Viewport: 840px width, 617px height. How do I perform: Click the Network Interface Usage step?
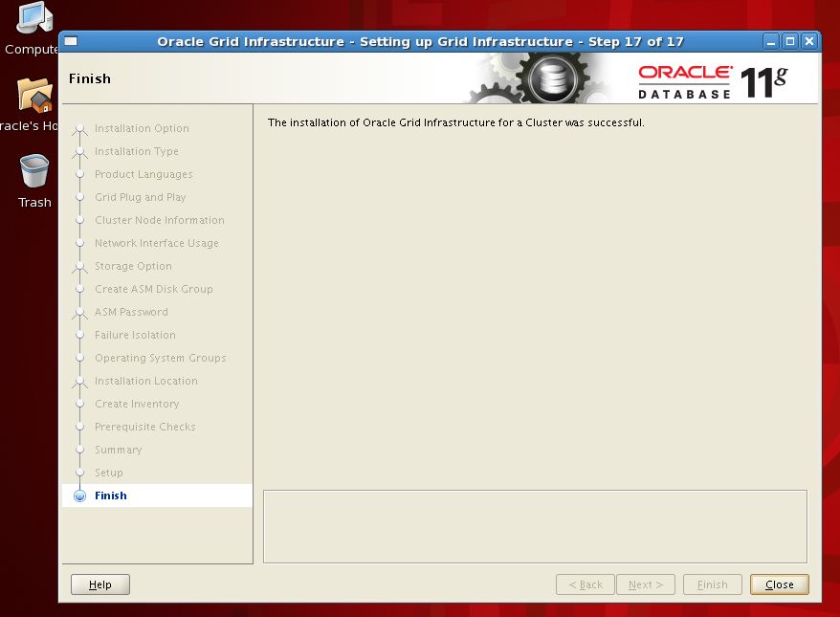[x=156, y=243]
